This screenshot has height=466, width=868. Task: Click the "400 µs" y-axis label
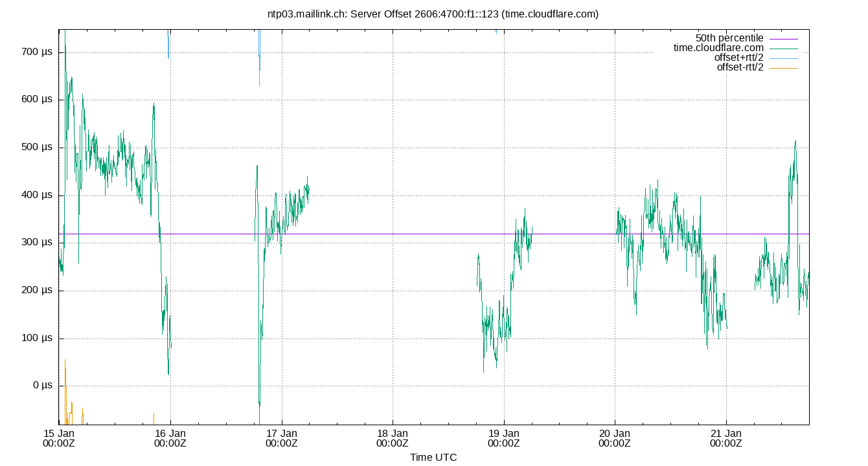tap(38, 195)
